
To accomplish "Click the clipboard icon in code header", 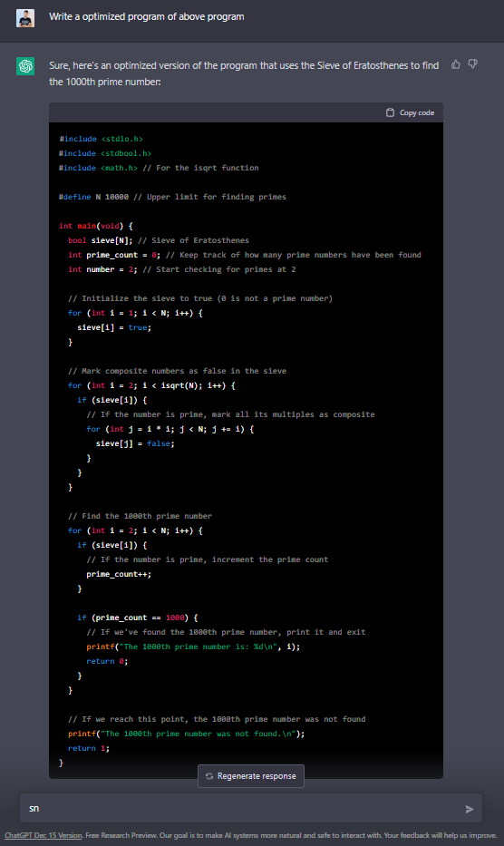I will (x=390, y=112).
